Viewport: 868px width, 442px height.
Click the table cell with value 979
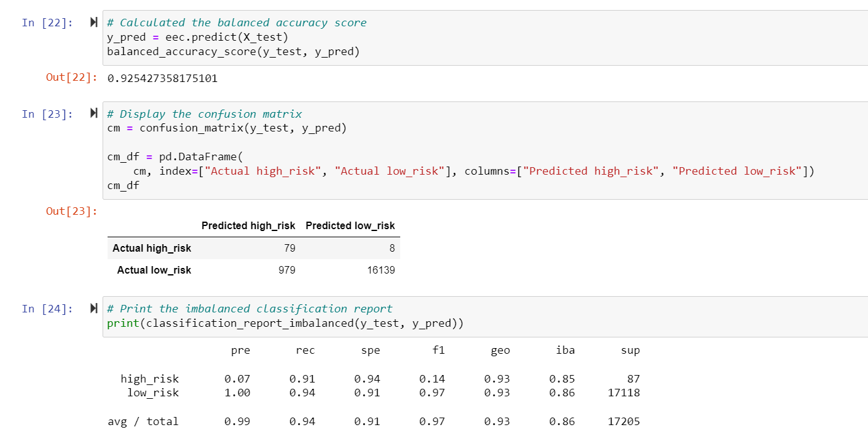pos(287,270)
